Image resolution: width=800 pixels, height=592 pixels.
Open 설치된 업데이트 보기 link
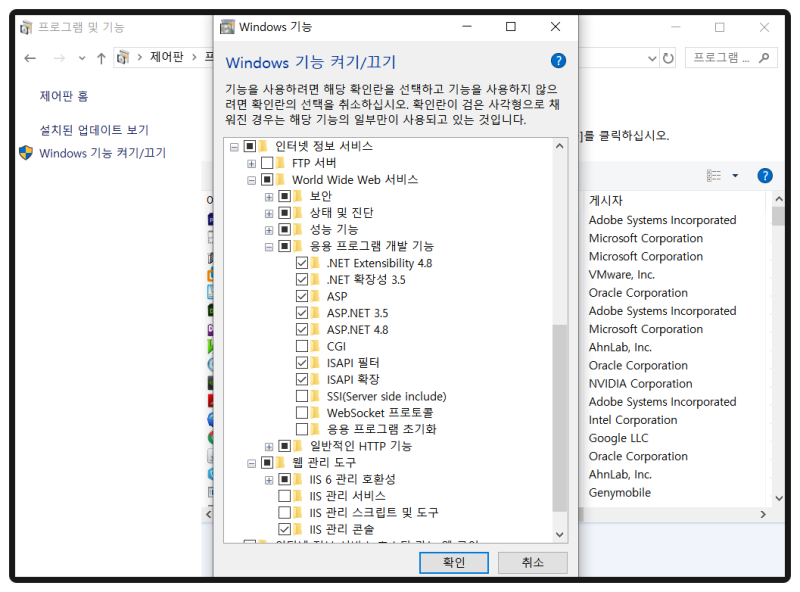pyautogui.click(x=94, y=130)
